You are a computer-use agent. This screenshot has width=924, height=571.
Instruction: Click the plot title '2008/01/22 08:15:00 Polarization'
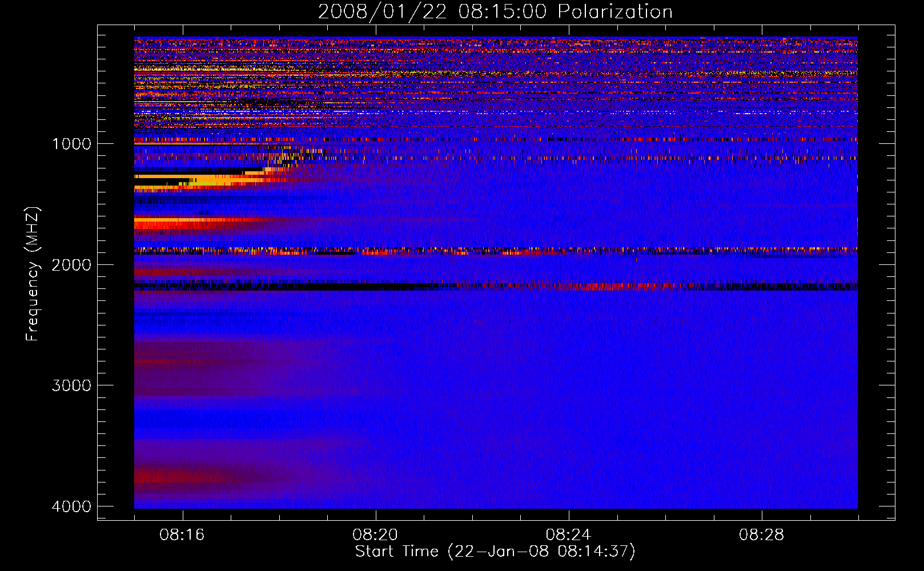click(495, 11)
